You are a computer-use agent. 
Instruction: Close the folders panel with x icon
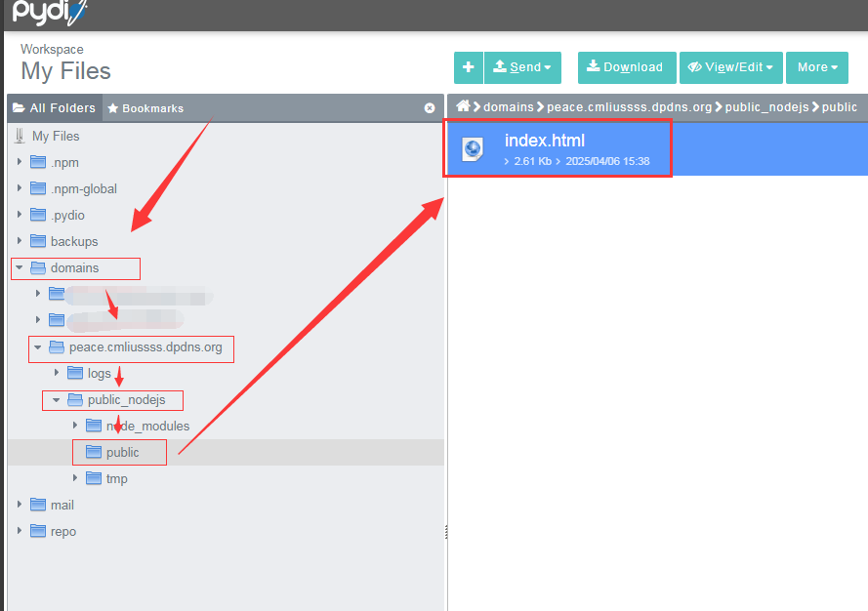click(x=430, y=108)
